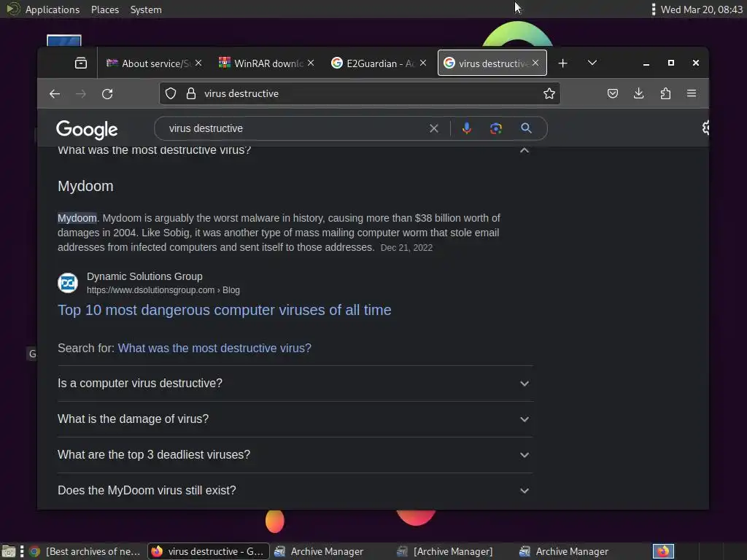Open the Applications menu
This screenshot has height=560, width=747.
coord(53,9)
